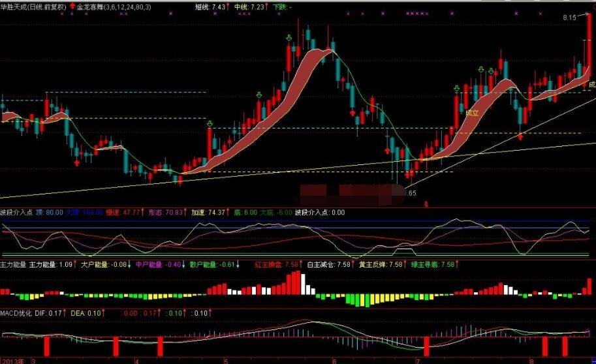The image size is (596, 364).
Task: Select the 波段介入点 indicator title
Action: [13, 212]
